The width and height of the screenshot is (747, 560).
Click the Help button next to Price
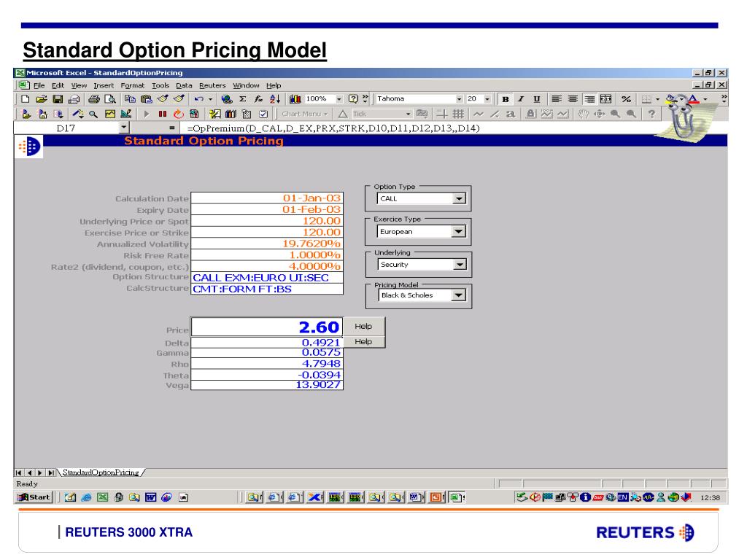click(x=363, y=326)
